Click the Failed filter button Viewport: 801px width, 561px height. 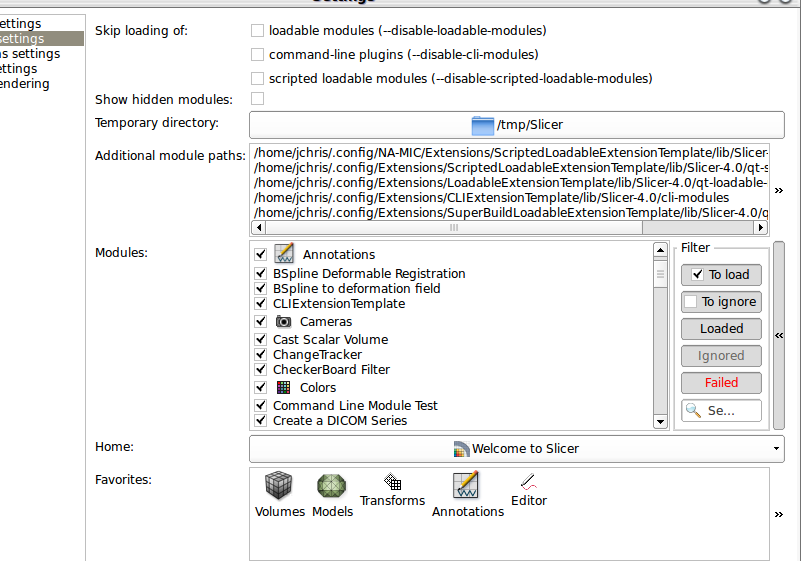721,382
